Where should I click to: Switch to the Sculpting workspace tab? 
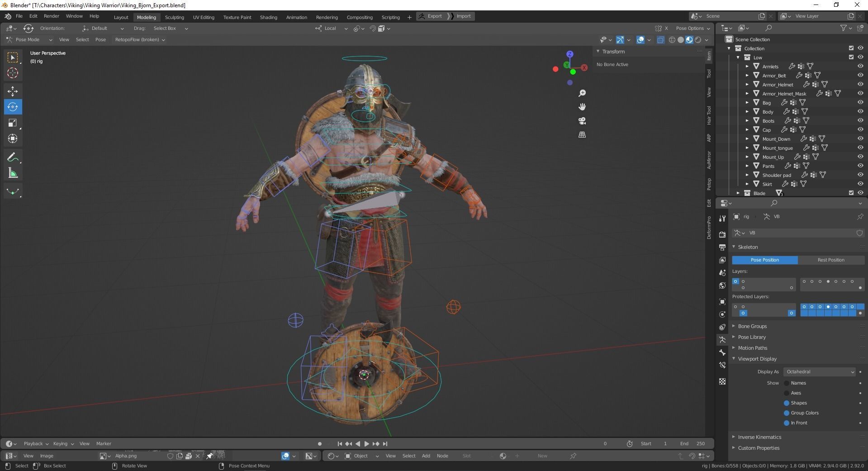pos(174,17)
